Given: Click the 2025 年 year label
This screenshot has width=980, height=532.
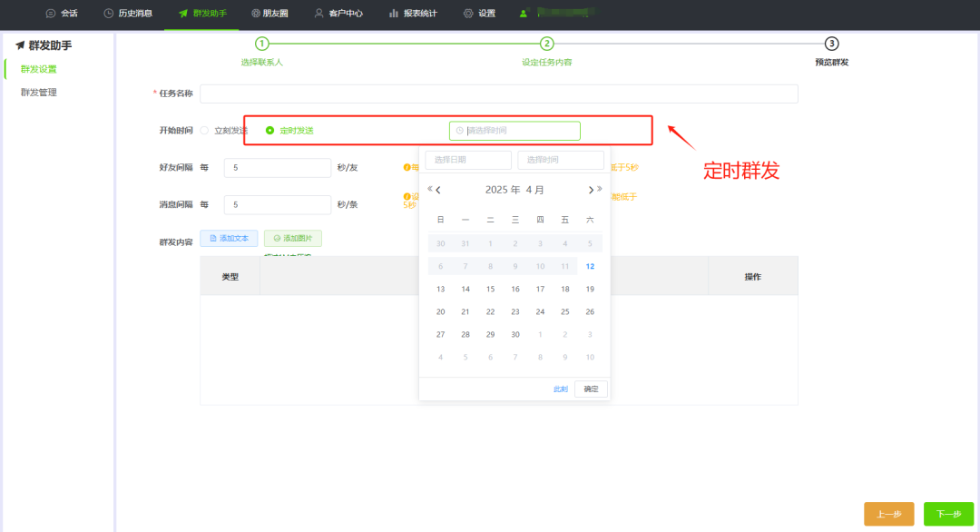Looking at the screenshot, I should pos(503,190).
